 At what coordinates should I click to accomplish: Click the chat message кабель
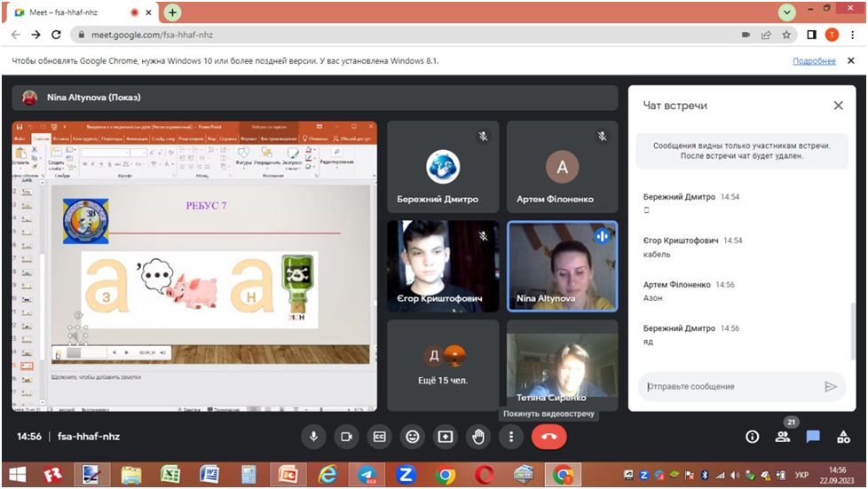(x=657, y=254)
